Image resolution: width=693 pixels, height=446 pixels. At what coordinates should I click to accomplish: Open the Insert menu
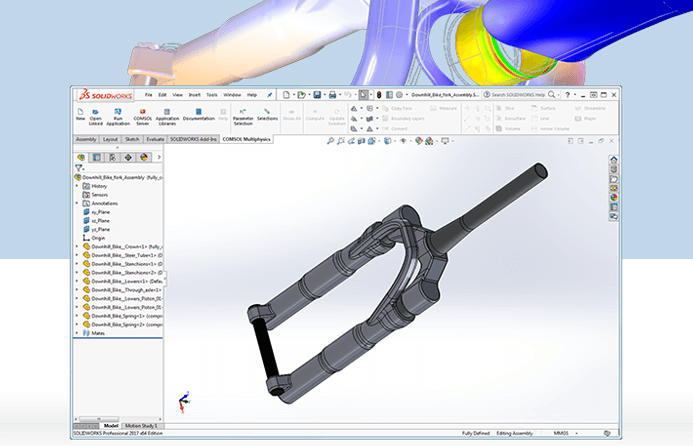[x=194, y=95]
